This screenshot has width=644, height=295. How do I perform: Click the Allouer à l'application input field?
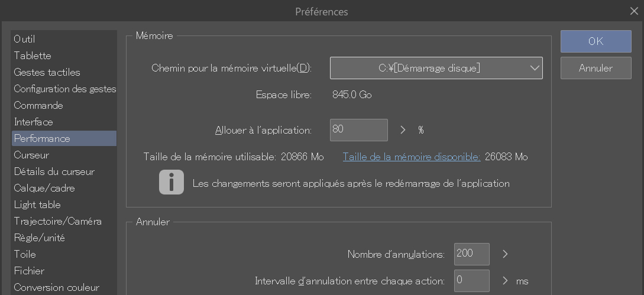[358, 130]
